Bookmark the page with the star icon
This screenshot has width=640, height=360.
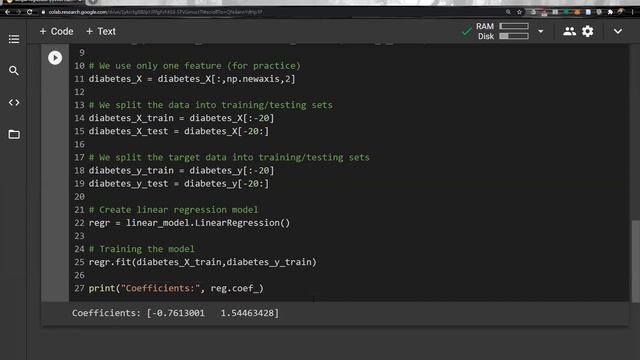click(519, 12)
